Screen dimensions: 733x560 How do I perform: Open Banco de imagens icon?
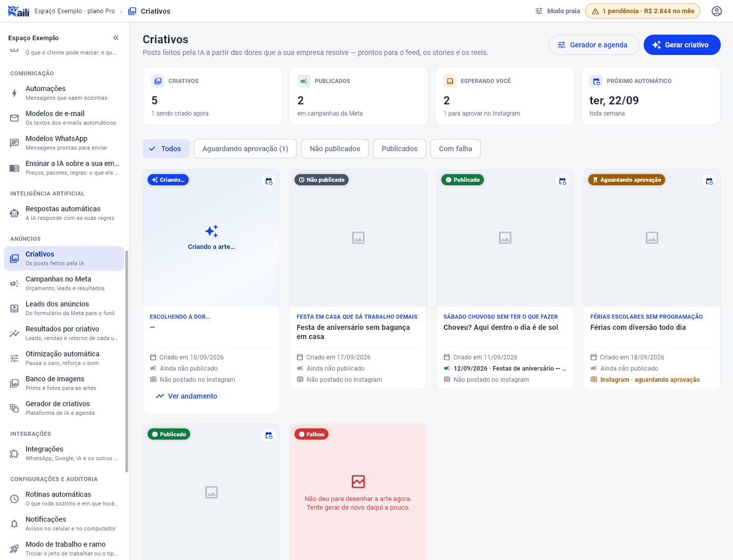pos(14,383)
